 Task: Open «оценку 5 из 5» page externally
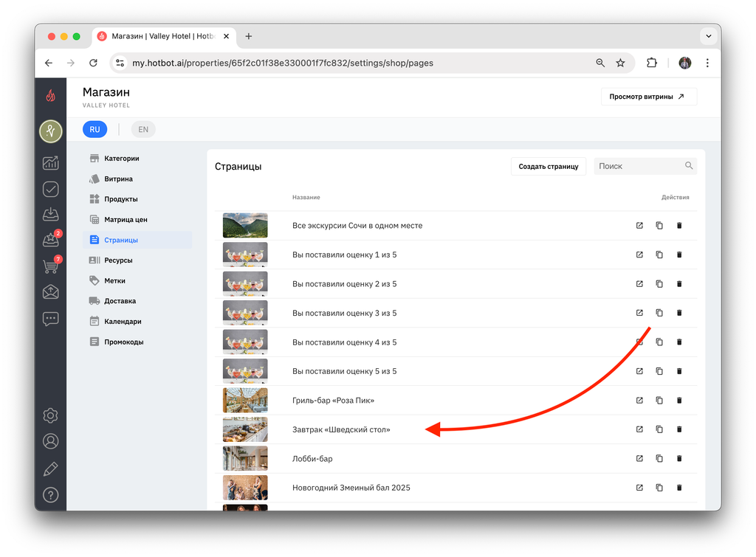(639, 371)
